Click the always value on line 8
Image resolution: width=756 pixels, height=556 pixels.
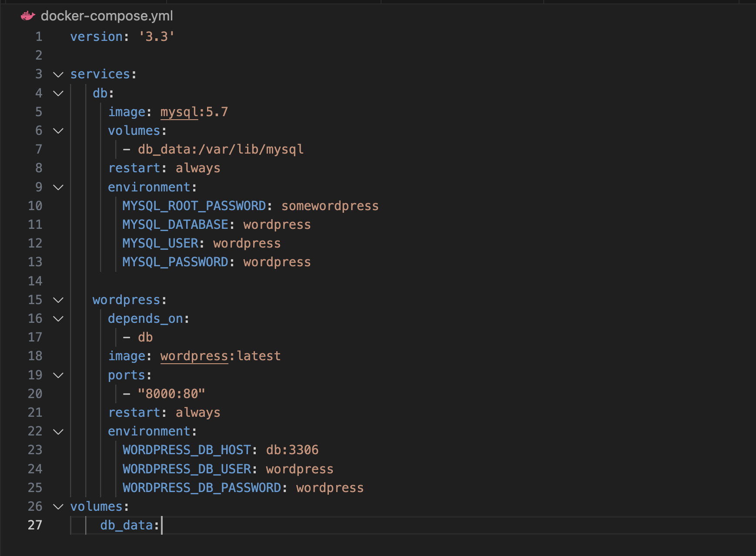198,168
